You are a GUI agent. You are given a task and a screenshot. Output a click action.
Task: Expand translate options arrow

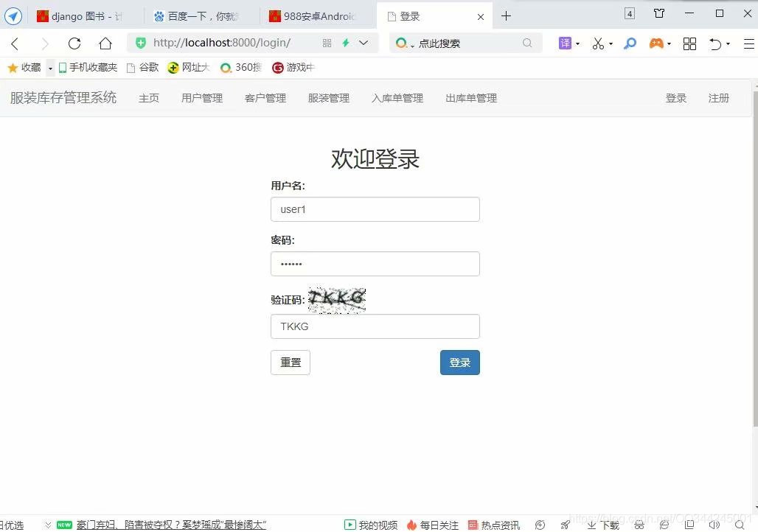(x=577, y=44)
